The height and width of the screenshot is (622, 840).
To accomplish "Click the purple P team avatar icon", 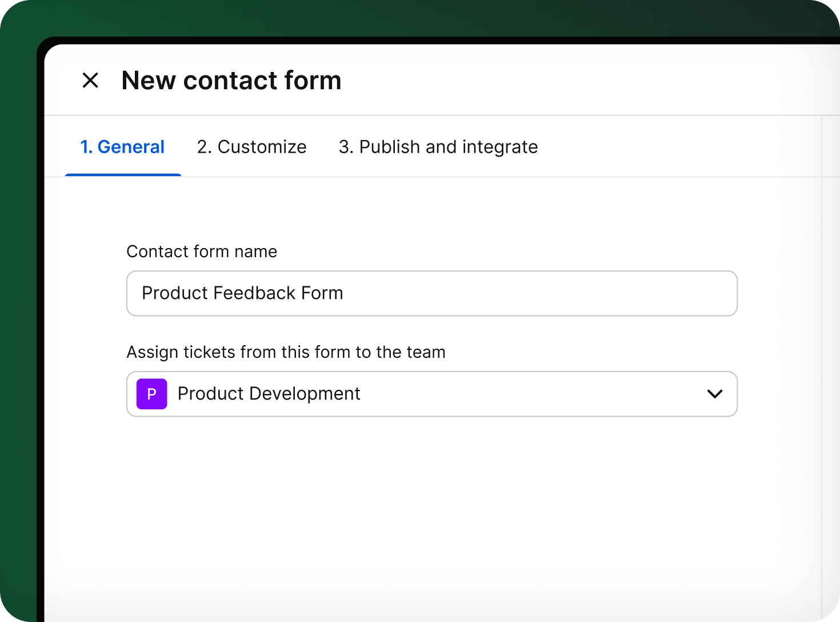I will (151, 394).
